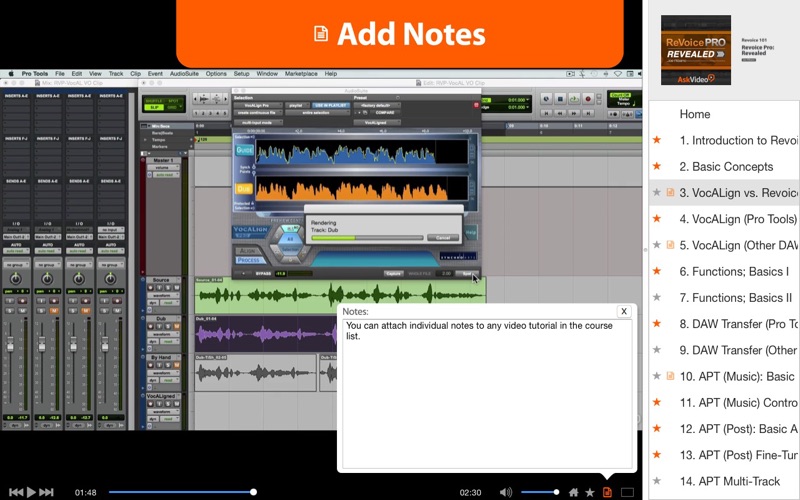Toggle star for 14. APT Multi-Track
Viewport: 800px width, 500px height.
[x=657, y=481]
